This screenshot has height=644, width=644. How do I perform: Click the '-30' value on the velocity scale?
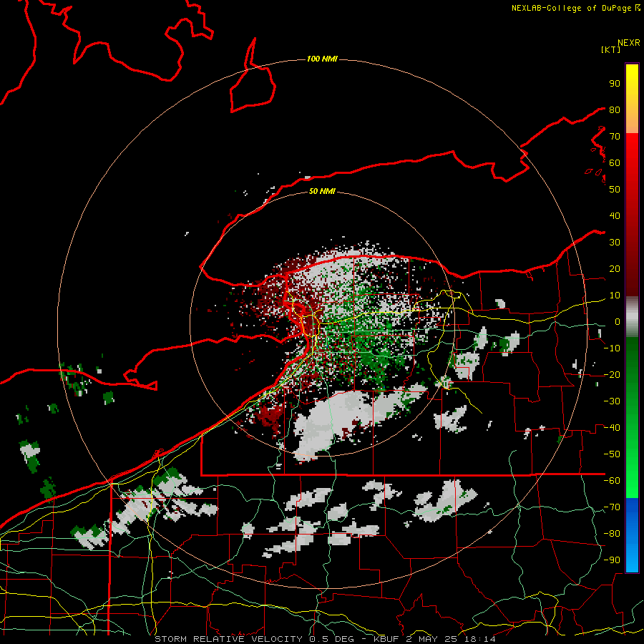[612, 401]
